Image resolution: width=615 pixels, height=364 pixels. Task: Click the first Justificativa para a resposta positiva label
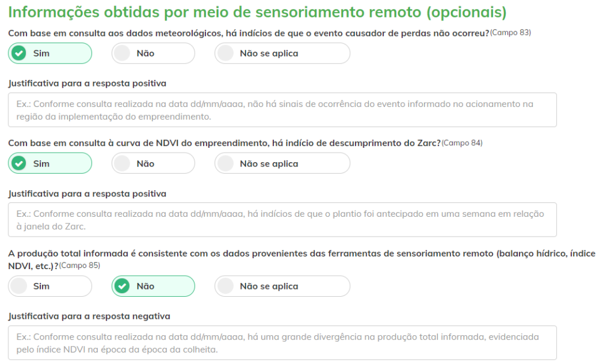point(87,83)
